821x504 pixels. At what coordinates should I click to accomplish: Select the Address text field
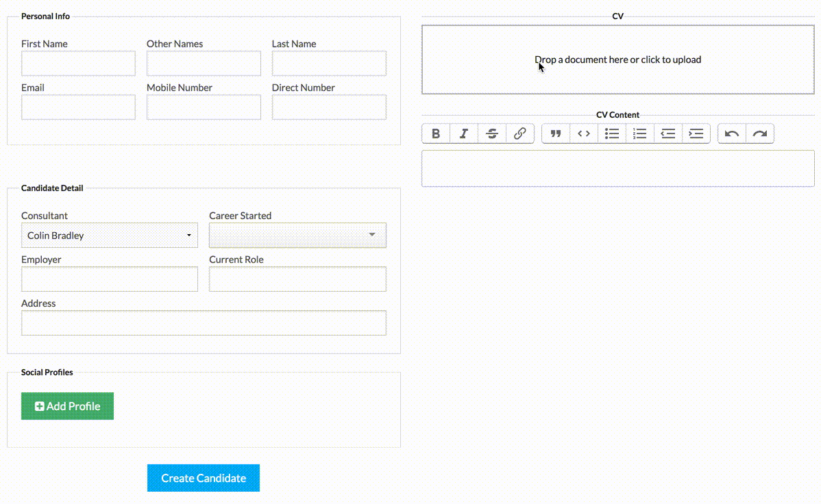coord(204,323)
